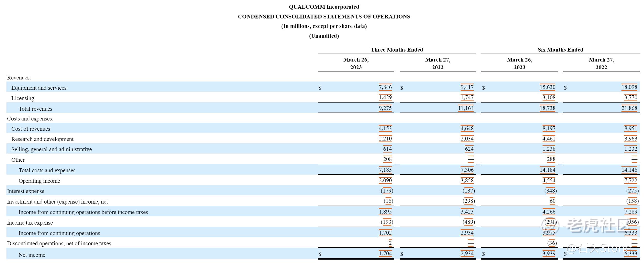Select the Selling, general and administrative value '1,232'
The height and width of the screenshot is (263, 644).
tap(631, 149)
